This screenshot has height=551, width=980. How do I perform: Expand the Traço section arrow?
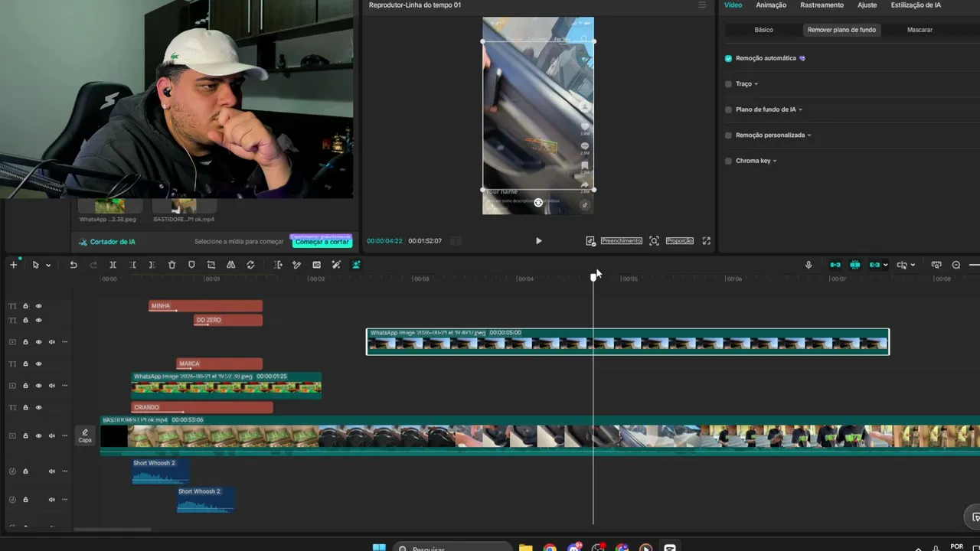tap(756, 84)
